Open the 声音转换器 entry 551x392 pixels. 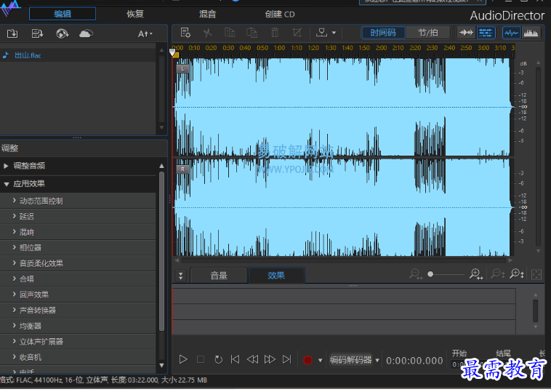point(78,311)
